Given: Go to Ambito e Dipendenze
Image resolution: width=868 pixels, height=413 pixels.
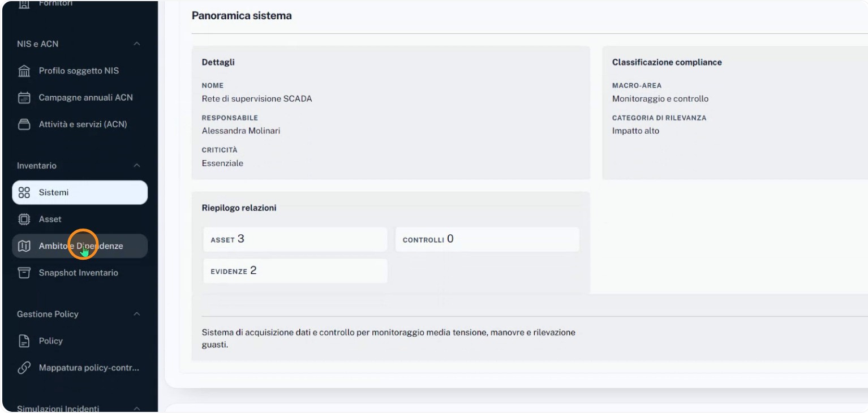Looking at the screenshot, I should point(80,246).
